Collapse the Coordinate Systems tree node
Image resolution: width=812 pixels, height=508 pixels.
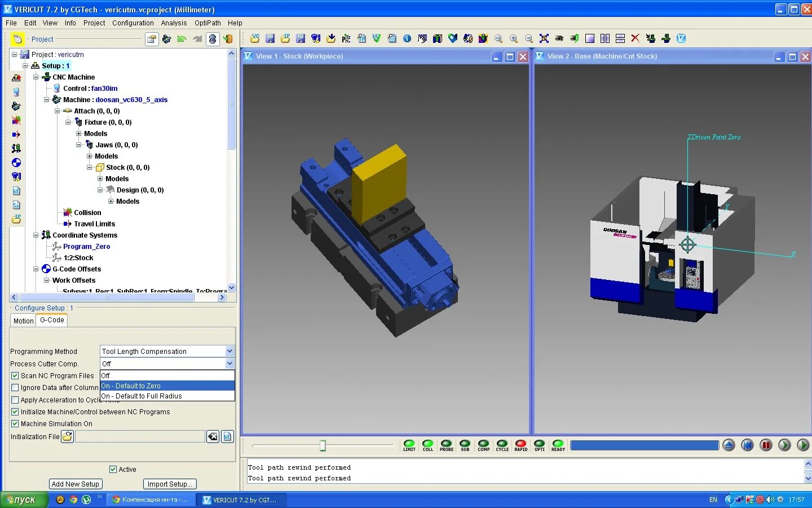(36, 235)
